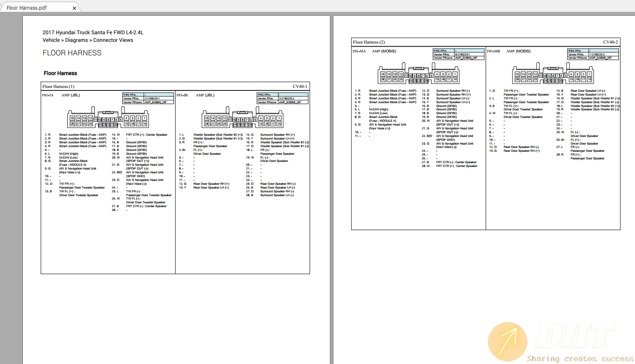Screen dimensions: 635x364
Task: Click 'AMP (MOBIS)' next to F01-MB
Action: tap(519, 51)
